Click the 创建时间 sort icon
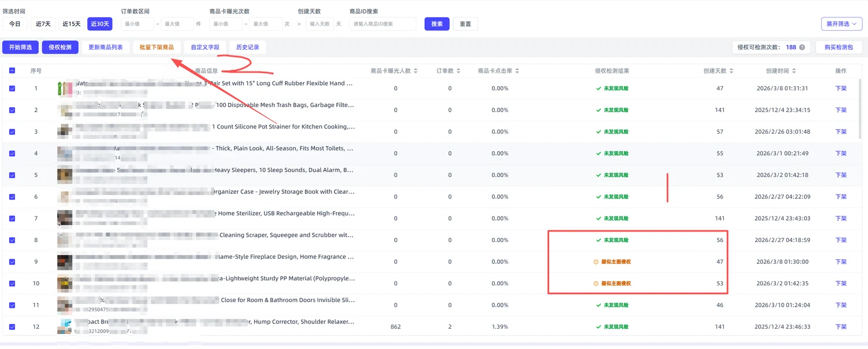 coord(795,71)
